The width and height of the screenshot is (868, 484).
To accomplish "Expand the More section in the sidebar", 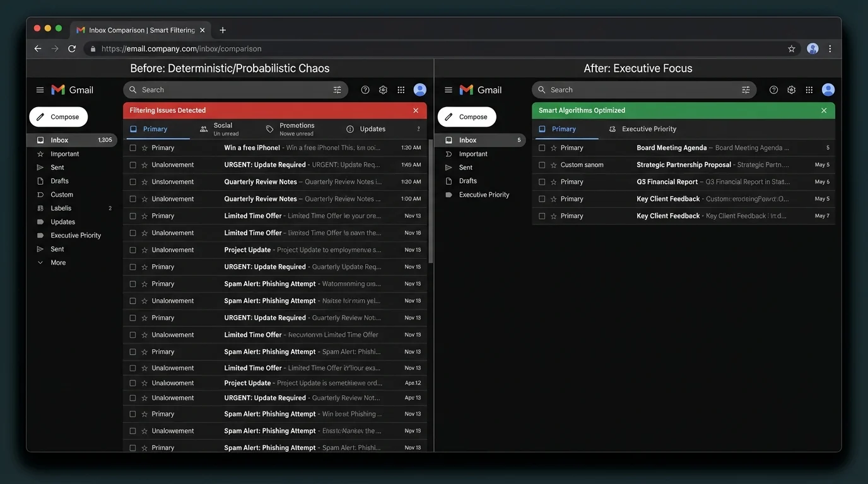I will [58, 263].
